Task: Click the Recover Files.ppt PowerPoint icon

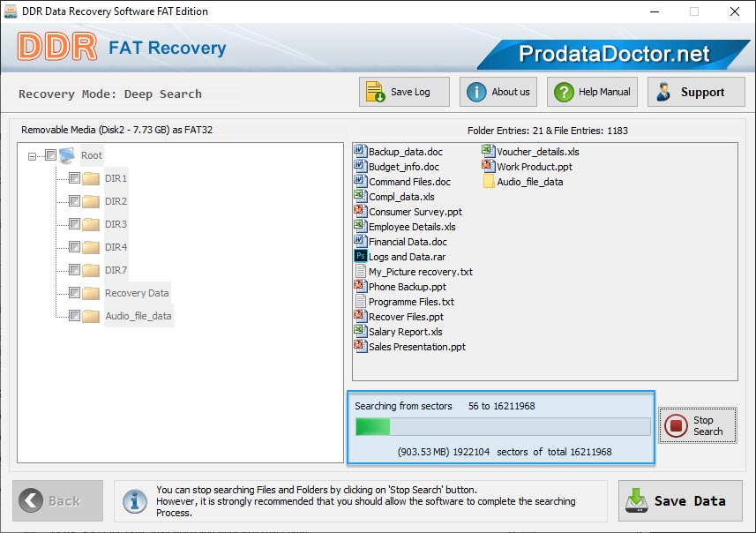Action: [360, 316]
